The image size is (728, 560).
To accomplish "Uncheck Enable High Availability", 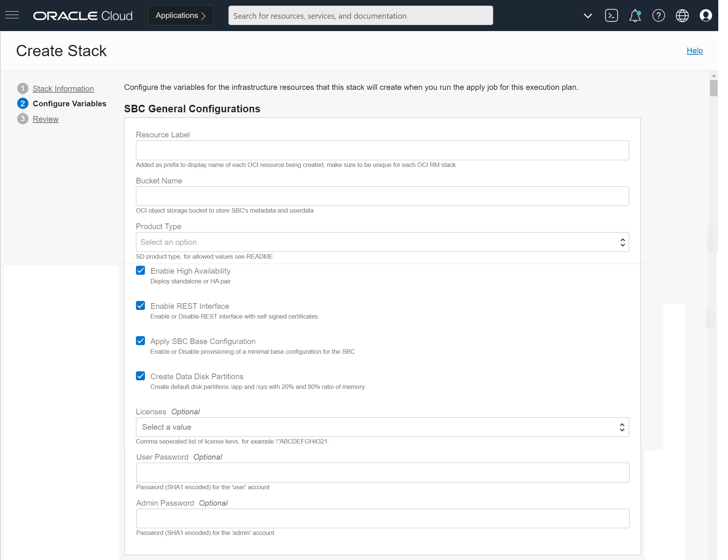I will point(140,271).
